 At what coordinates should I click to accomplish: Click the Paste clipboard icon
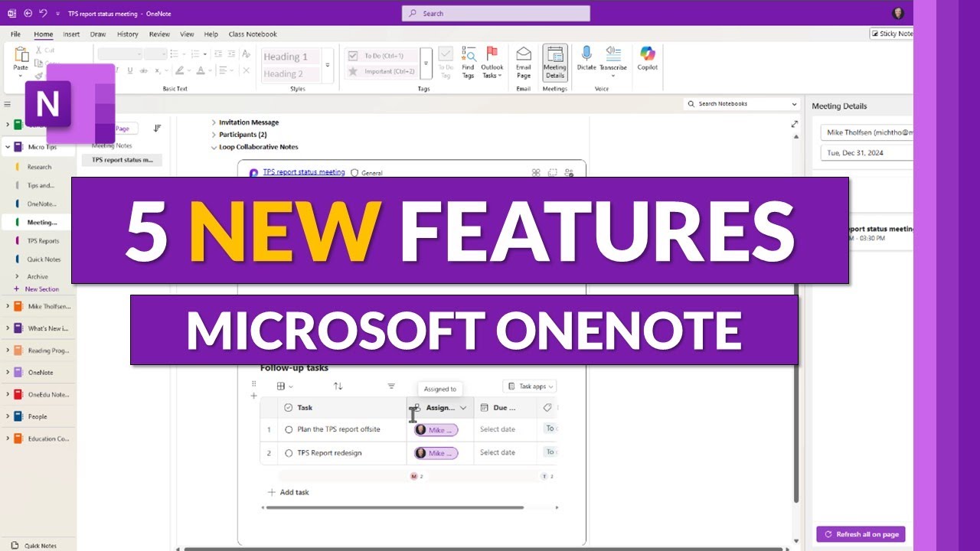click(x=21, y=54)
